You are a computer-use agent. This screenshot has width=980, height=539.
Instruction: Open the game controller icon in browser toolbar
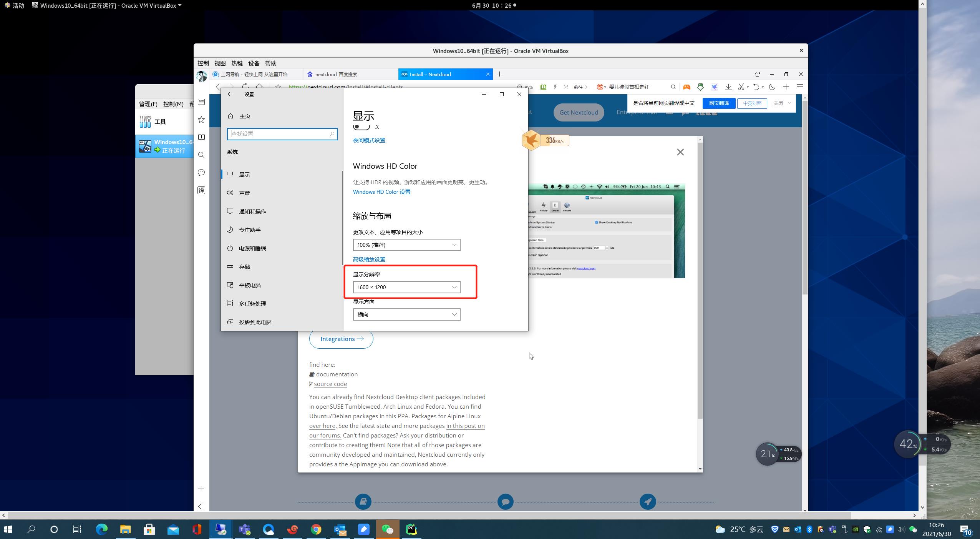coord(686,87)
